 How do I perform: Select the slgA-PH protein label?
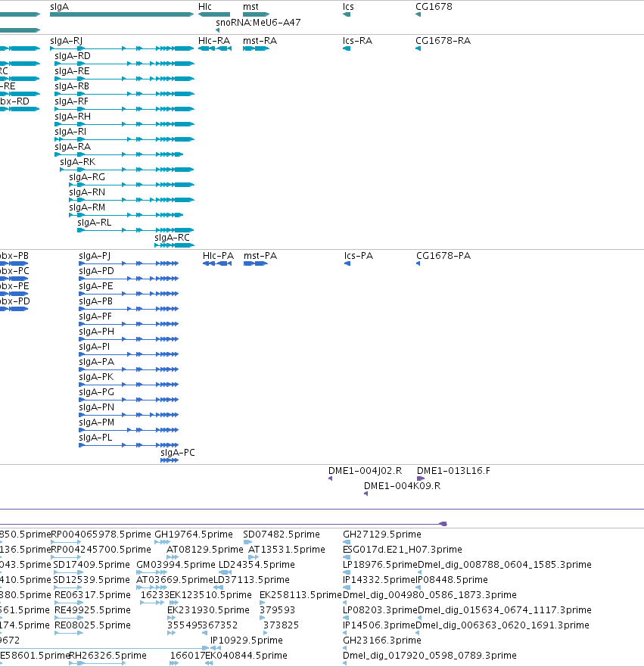[96, 332]
